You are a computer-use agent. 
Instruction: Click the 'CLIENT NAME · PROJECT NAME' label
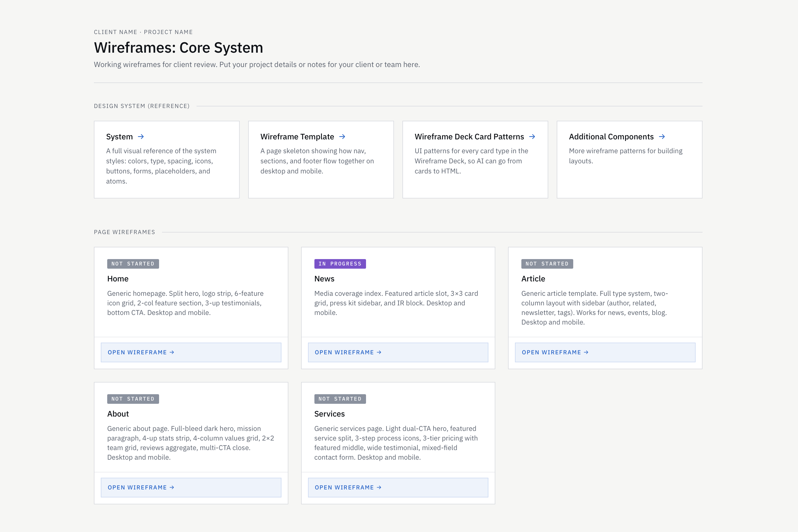(143, 32)
